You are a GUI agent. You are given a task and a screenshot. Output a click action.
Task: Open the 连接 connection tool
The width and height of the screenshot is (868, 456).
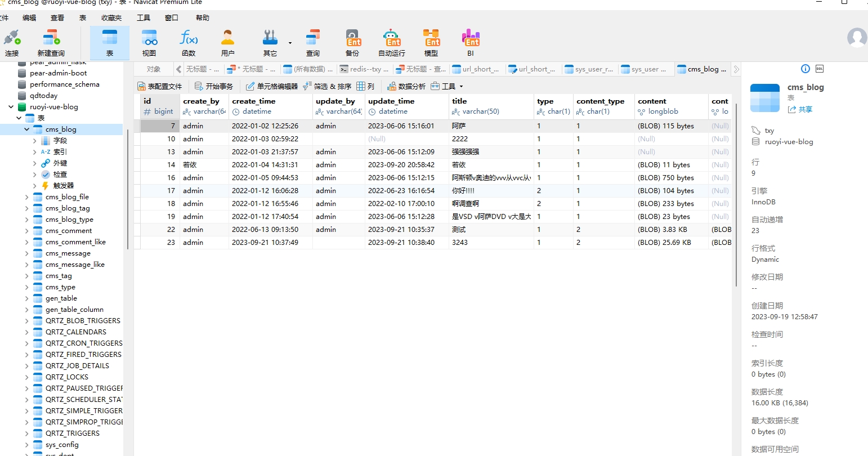(x=12, y=43)
